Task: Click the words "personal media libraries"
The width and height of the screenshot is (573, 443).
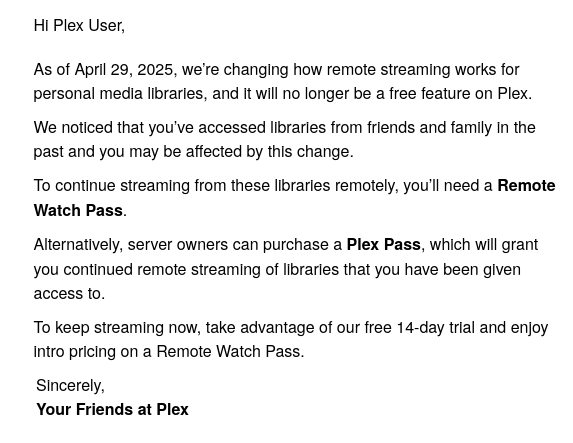Action: point(118,94)
